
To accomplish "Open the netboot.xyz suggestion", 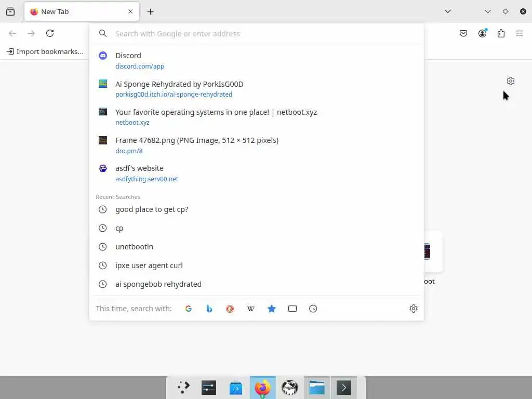I will click(x=257, y=117).
